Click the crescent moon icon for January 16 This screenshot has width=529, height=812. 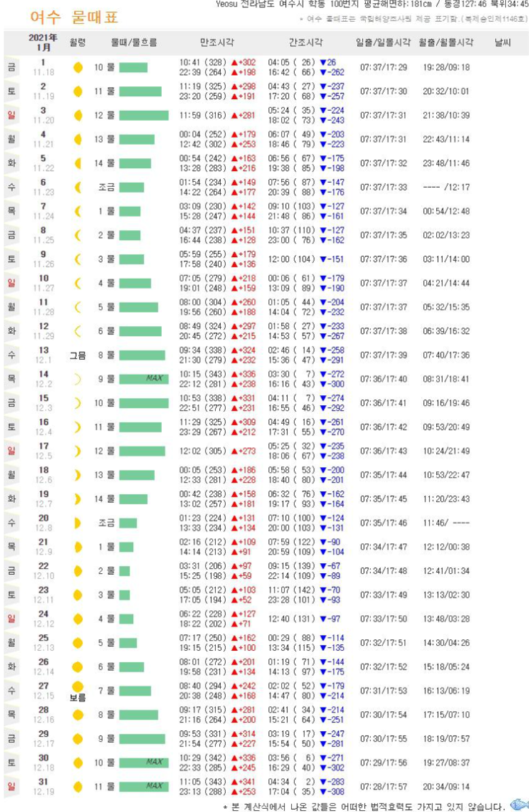point(78,427)
